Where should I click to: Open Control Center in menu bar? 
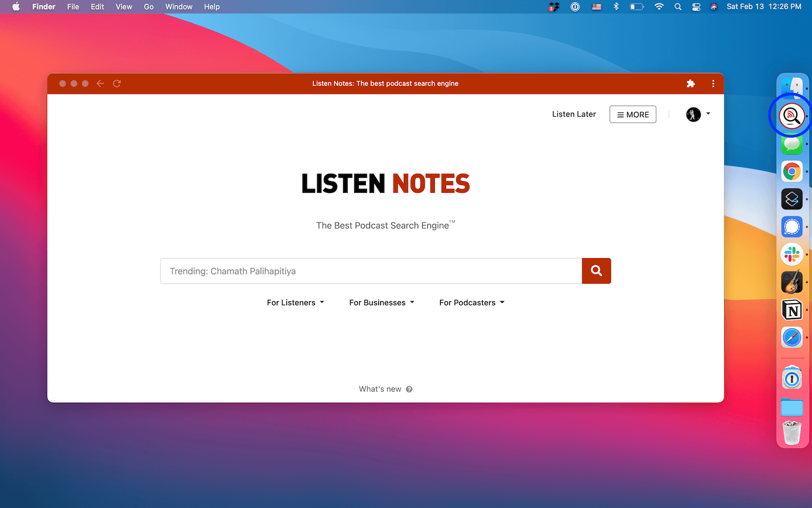pyautogui.click(x=696, y=7)
